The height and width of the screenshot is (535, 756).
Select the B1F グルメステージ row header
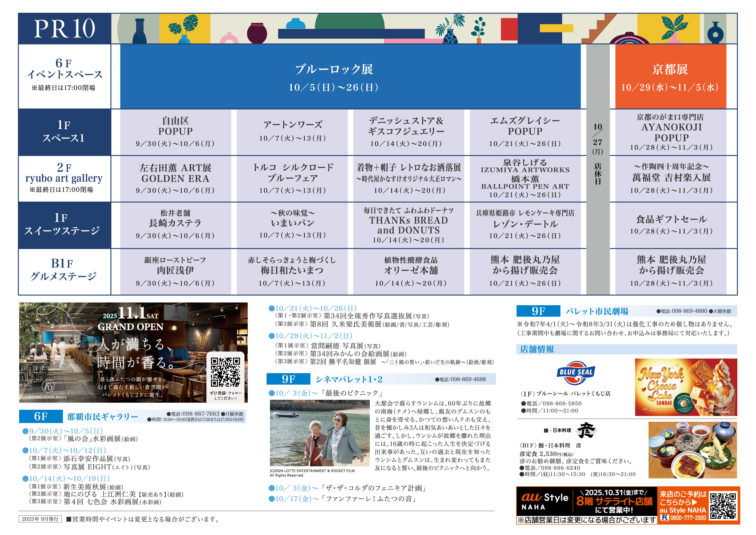[64, 271]
